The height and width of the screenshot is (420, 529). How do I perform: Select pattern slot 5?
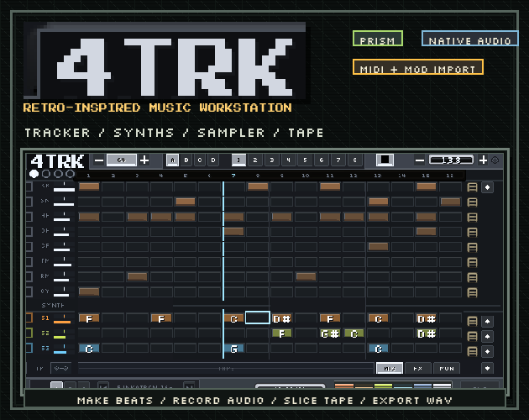click(x=305, y=160)
